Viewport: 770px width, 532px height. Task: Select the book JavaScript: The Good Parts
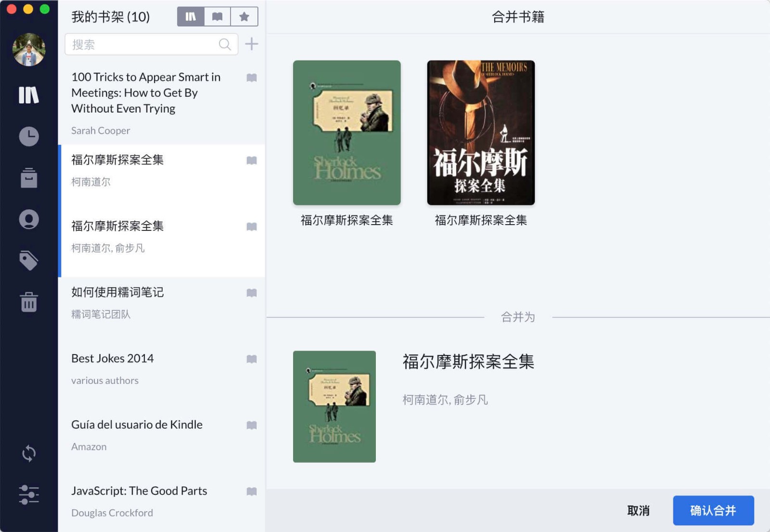click(162, 504)
